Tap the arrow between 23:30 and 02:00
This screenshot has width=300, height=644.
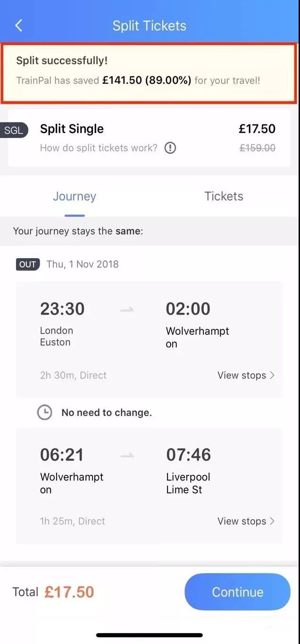click(127, 310)
